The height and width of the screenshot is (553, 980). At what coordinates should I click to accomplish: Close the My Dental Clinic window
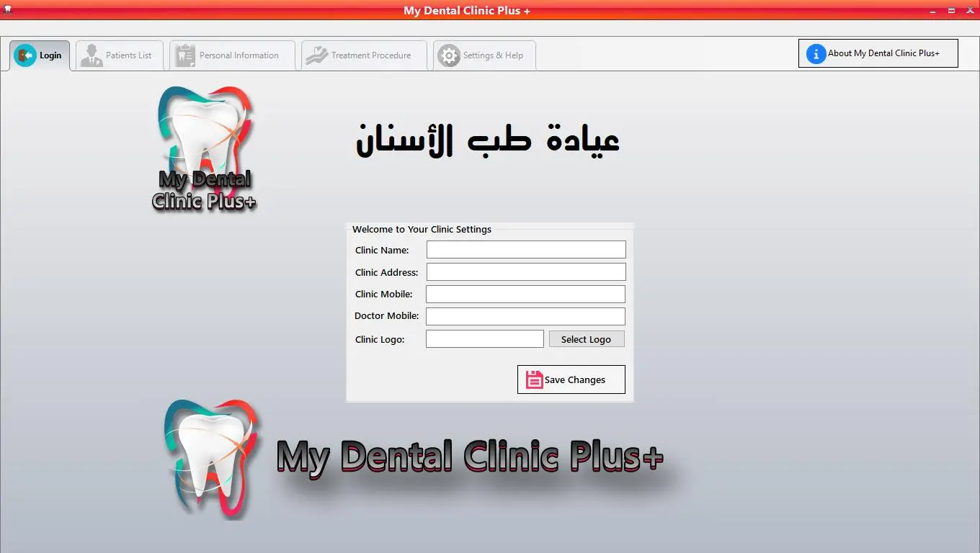(x=968, y=10)
